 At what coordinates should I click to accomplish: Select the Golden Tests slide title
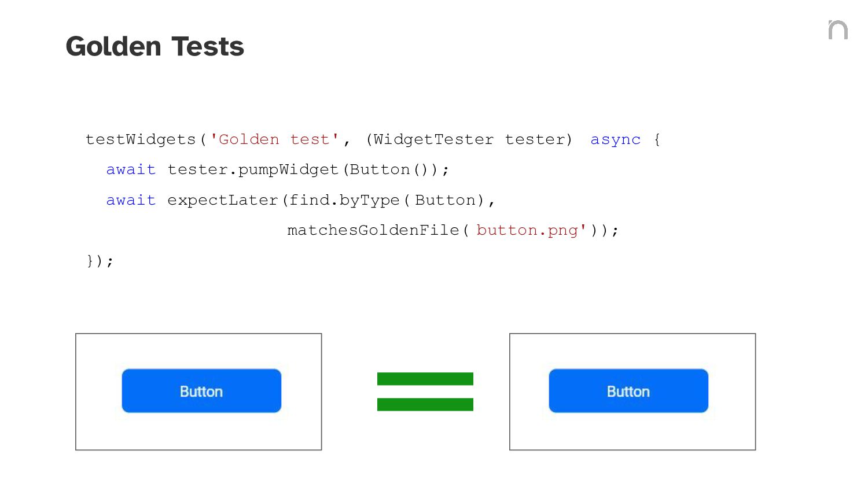point(155,46)
